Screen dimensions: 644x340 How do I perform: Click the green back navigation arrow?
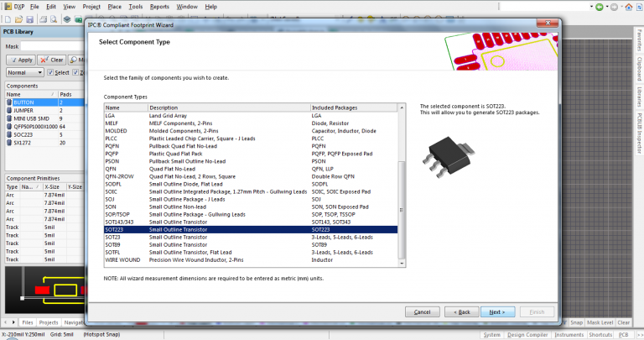600,7
